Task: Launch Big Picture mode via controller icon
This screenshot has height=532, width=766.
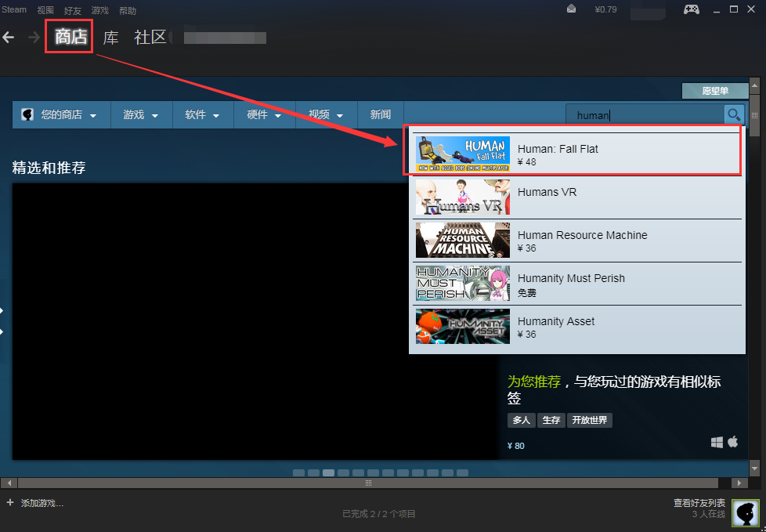Action: pos(692,9)
